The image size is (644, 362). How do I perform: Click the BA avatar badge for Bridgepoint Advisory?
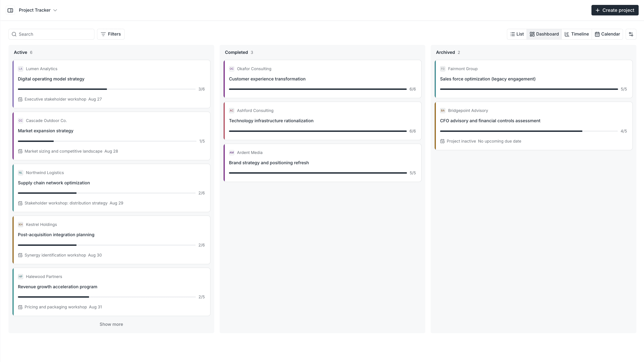point(443,110)
